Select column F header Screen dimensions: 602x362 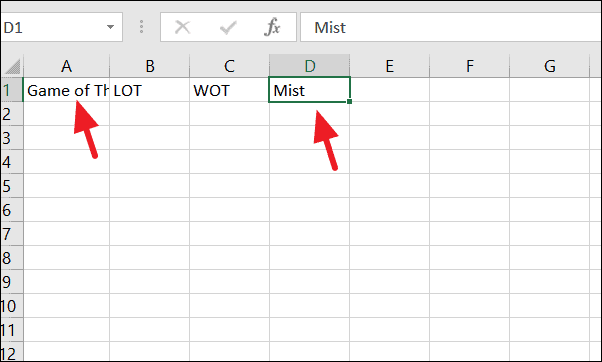point(470,66)
